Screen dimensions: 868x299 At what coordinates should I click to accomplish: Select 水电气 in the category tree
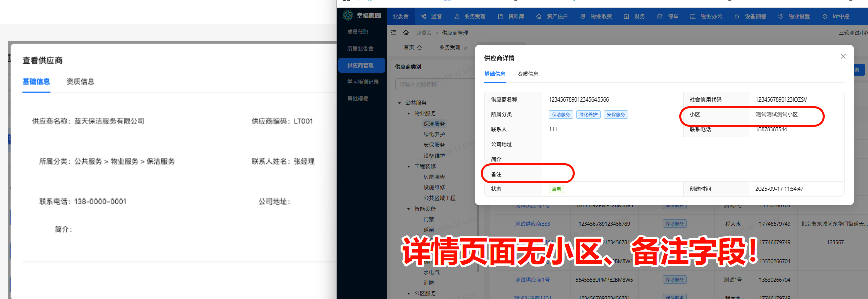[x=431, y=272]
